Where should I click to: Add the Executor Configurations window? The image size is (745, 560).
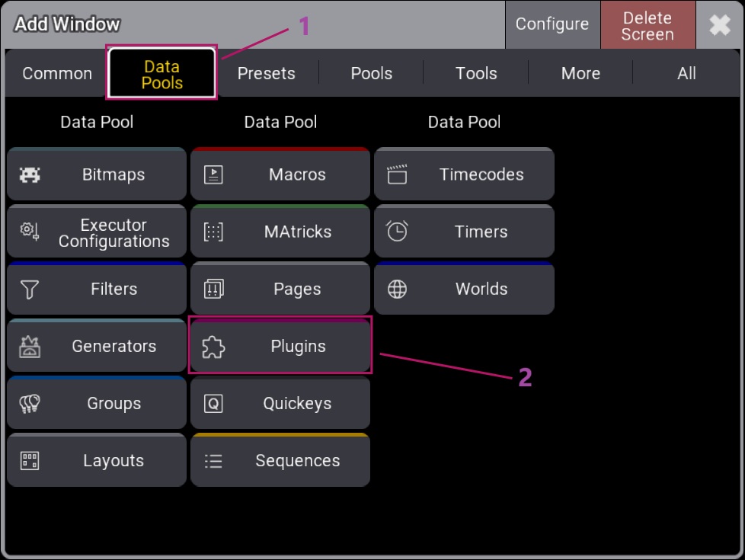click(97, 232)
